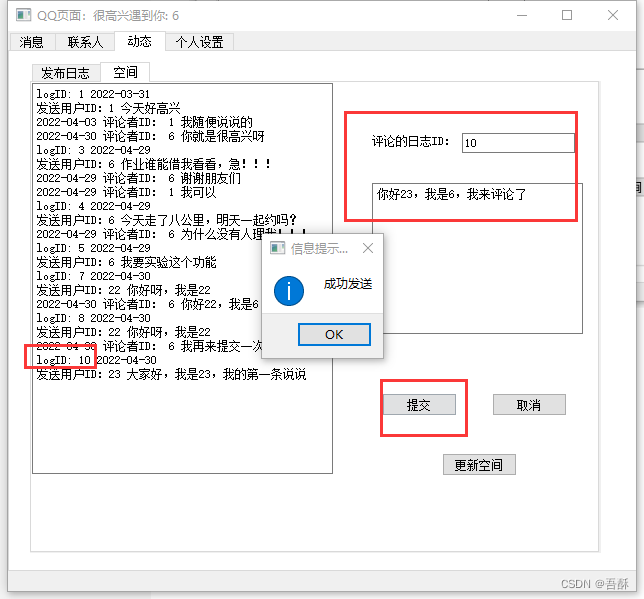
Task: Minimize the QQ页面 window
Action: (522, 16)
